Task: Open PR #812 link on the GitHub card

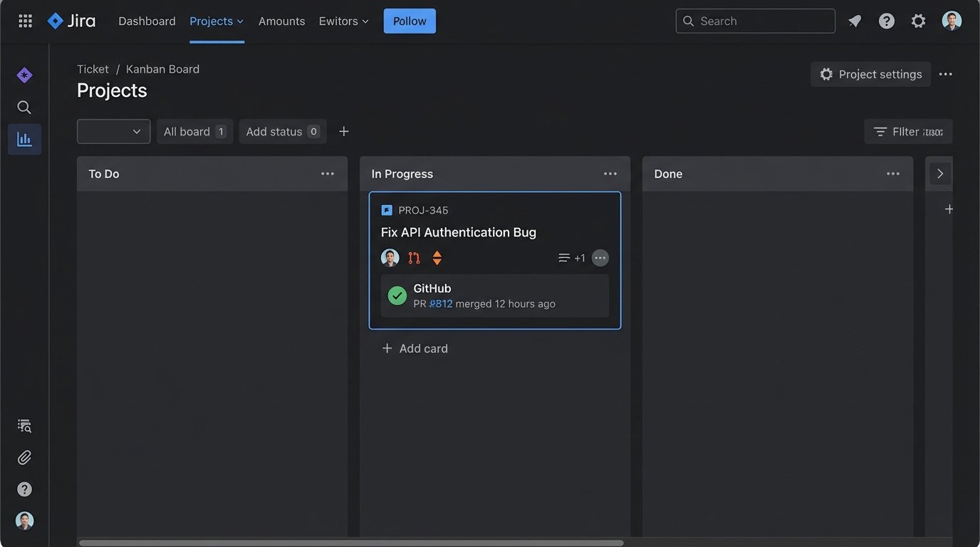Action: (440, 303)
